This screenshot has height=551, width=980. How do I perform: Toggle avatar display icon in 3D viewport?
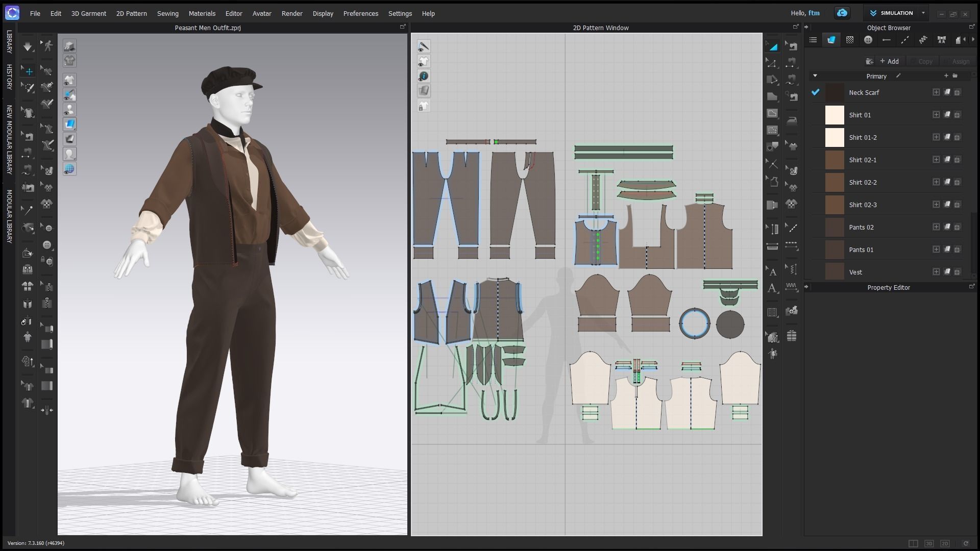point(69,110)
